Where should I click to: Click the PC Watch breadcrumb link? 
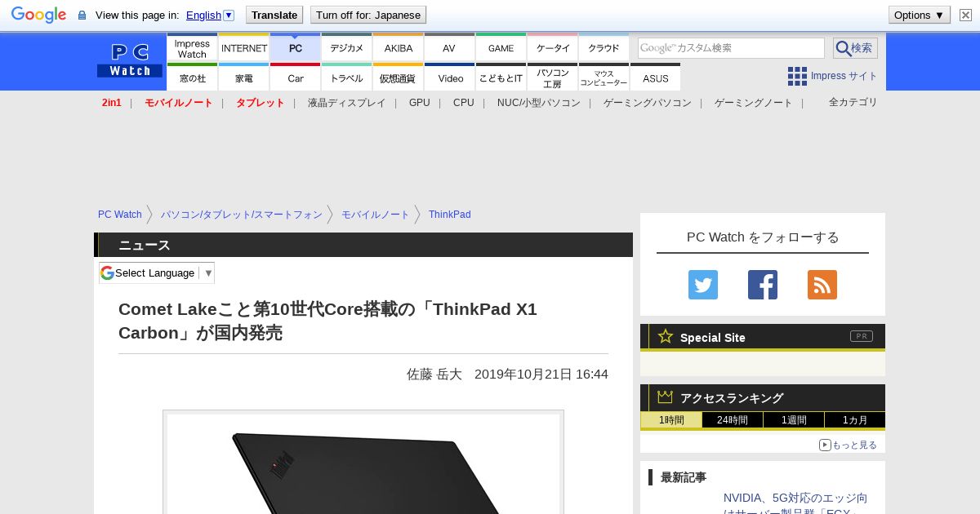(x=120, y=215)
